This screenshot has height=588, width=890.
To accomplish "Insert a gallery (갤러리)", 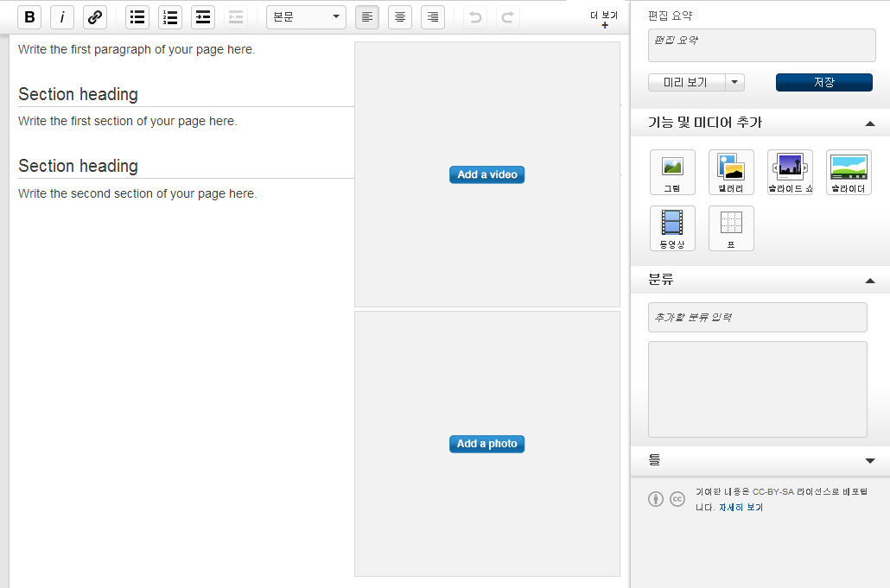I will 731,173.
